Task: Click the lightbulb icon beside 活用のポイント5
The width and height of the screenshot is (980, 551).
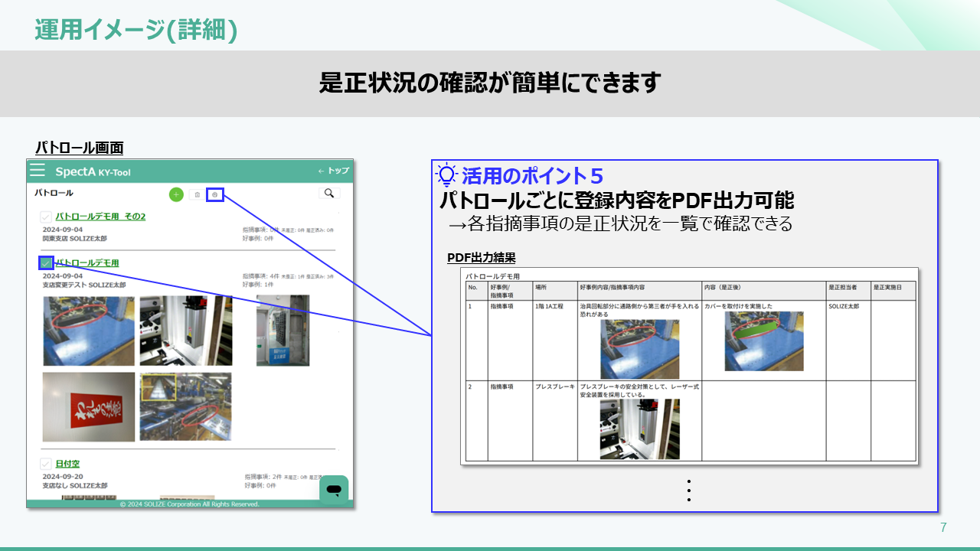Action: pos(446,175)
